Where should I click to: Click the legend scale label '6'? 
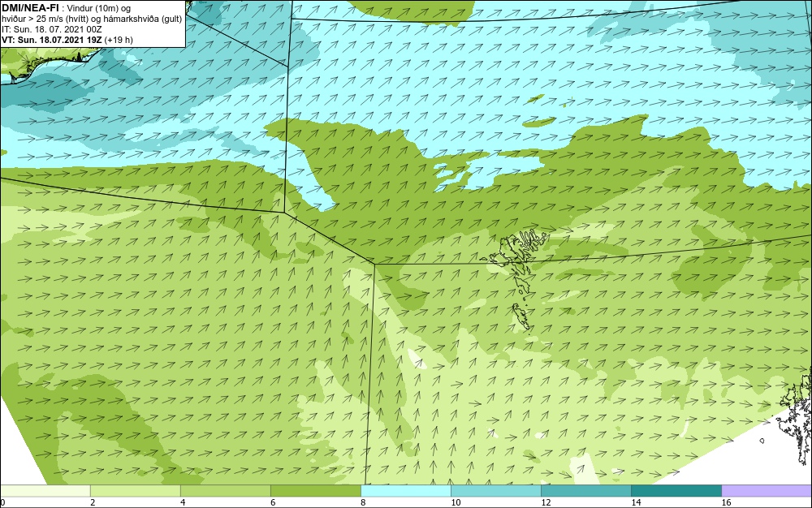273,502
